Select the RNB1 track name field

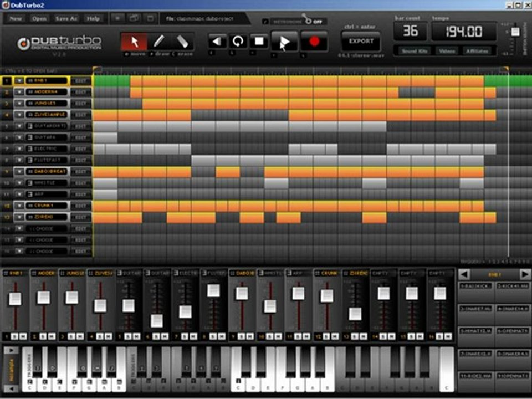[x=46, y=81]
